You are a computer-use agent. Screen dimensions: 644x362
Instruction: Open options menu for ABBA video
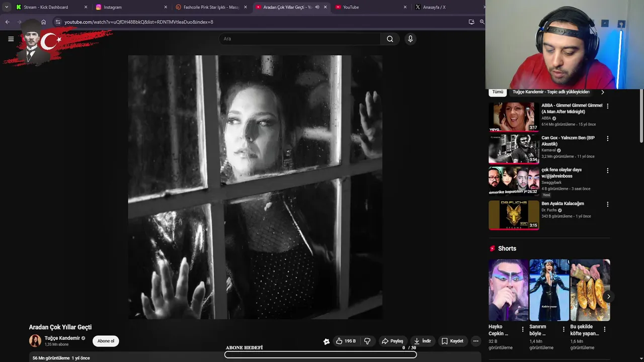point(607,106)
